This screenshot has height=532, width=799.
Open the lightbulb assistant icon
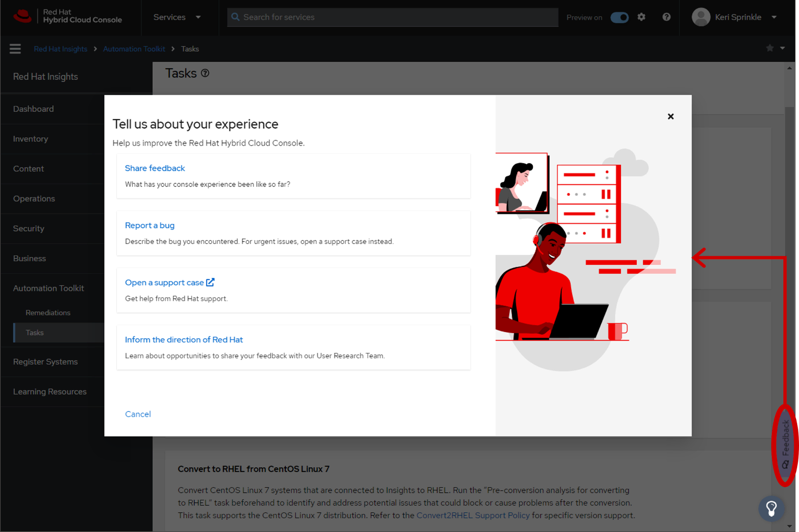click(771, 508)
